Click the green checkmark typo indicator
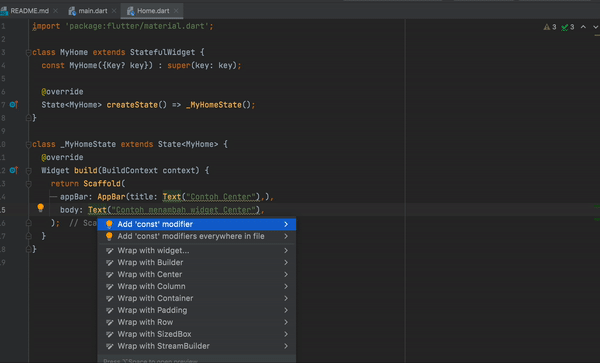 (x=567, y=27)
